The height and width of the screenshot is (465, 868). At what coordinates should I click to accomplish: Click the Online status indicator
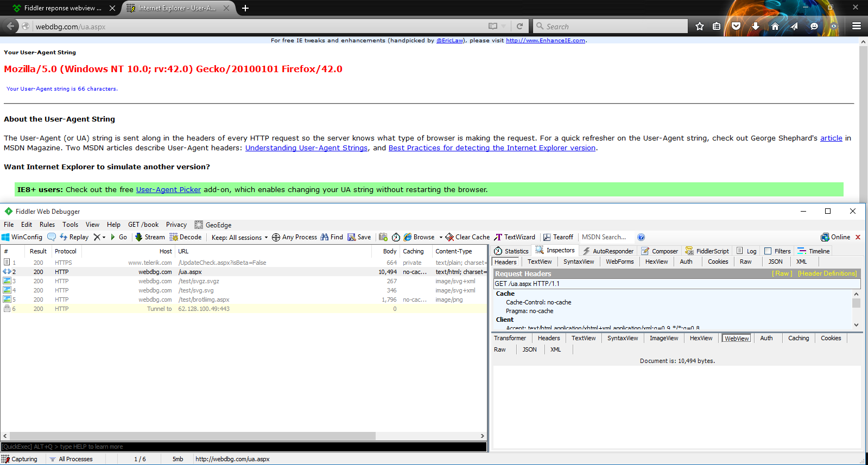835,237
